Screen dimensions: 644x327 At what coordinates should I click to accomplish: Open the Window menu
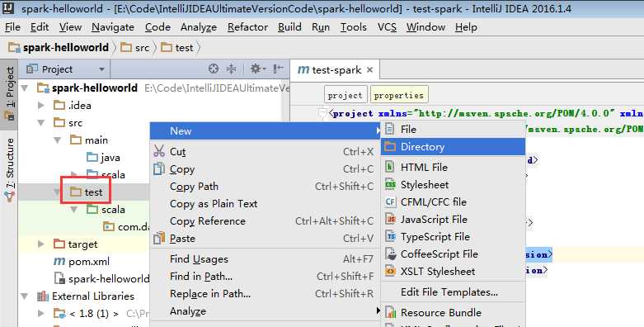pos(426,27)
